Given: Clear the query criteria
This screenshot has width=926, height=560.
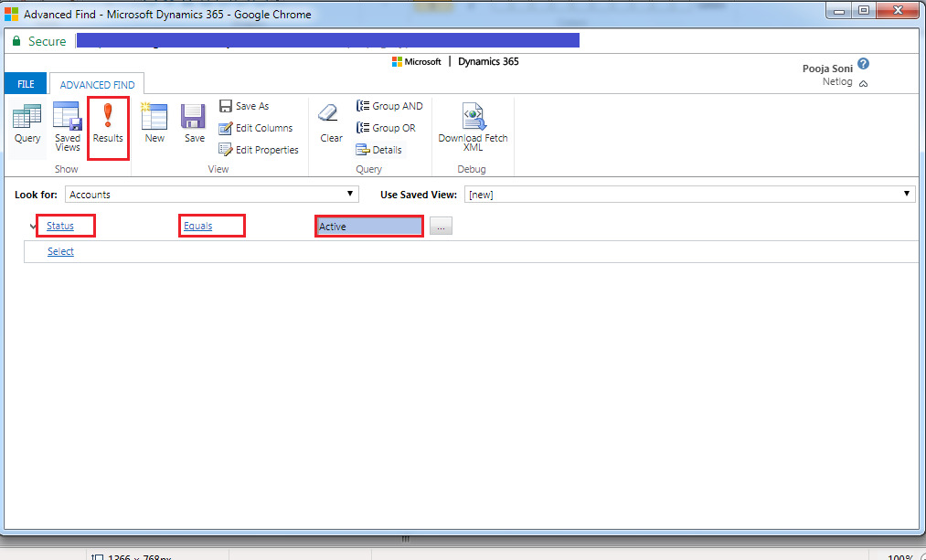Looking at the screenshot, I should [331, 122].
